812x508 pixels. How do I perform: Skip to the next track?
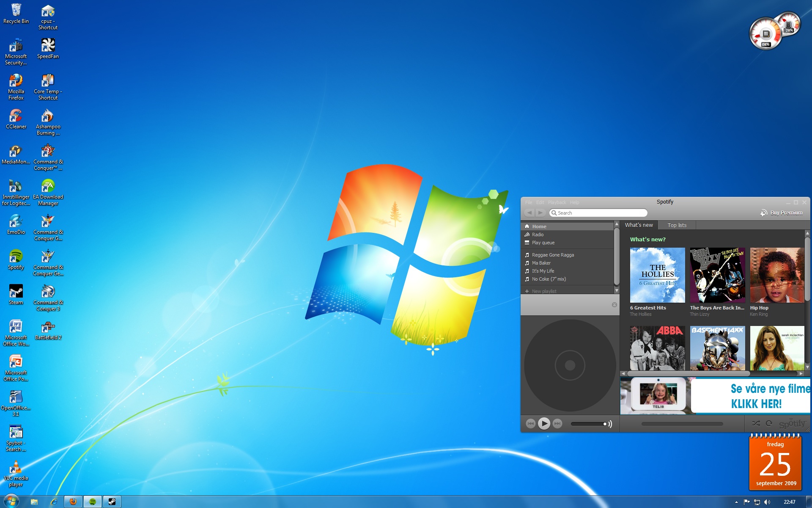click(x=557, y=423)
